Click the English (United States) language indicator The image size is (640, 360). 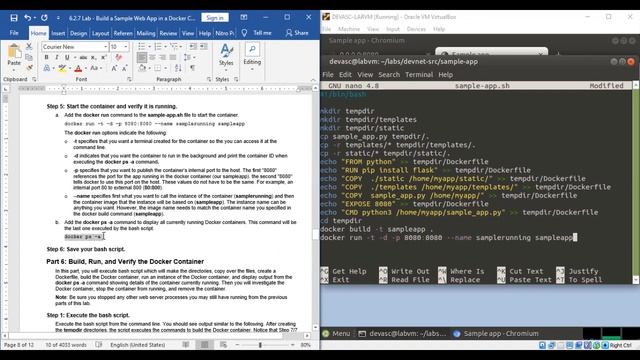pos(138,345)
